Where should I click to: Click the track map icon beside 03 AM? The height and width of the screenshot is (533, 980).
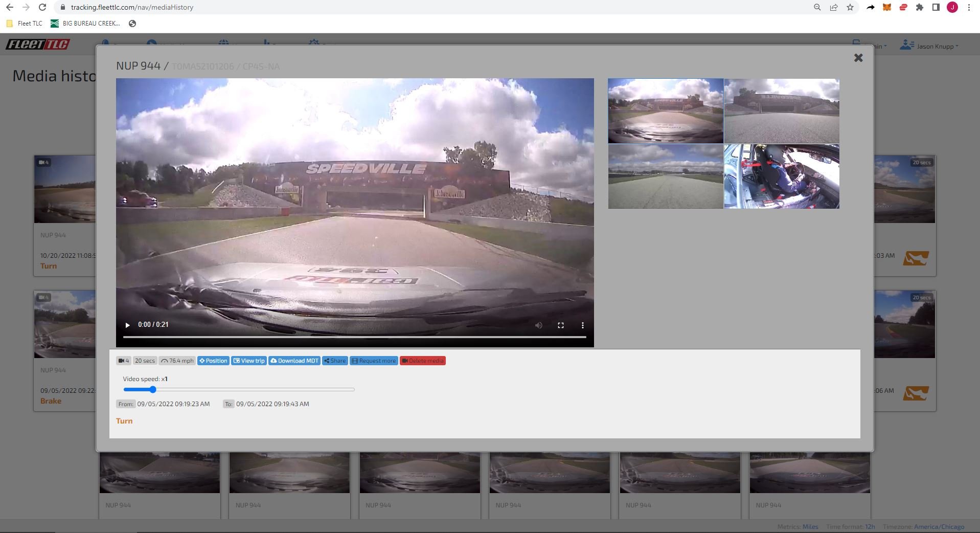pyautogui.click(x=916, y=258)
